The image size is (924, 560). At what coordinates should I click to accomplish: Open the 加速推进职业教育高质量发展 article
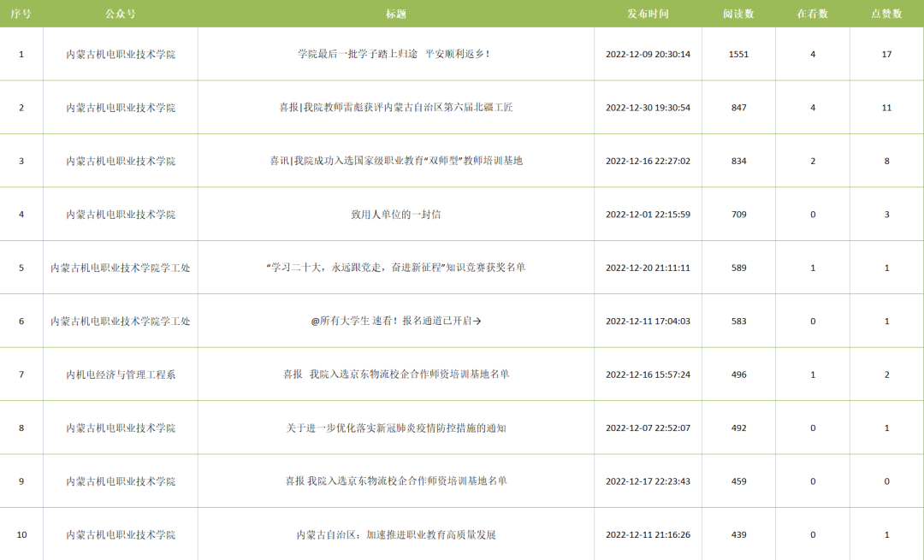[x=395, y=534]
